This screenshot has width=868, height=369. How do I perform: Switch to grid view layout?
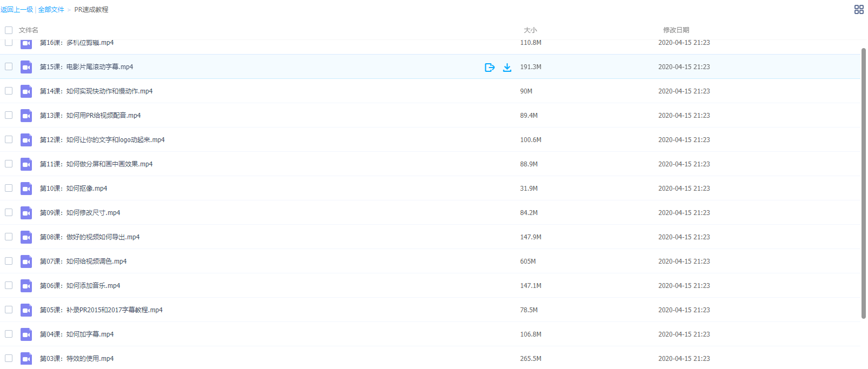click(x=858, y=10)
